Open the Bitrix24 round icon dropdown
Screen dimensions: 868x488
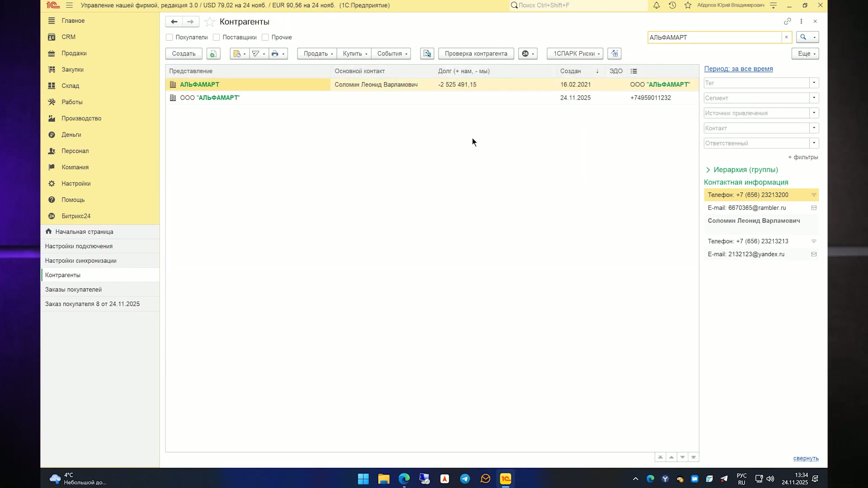point(528,54)
